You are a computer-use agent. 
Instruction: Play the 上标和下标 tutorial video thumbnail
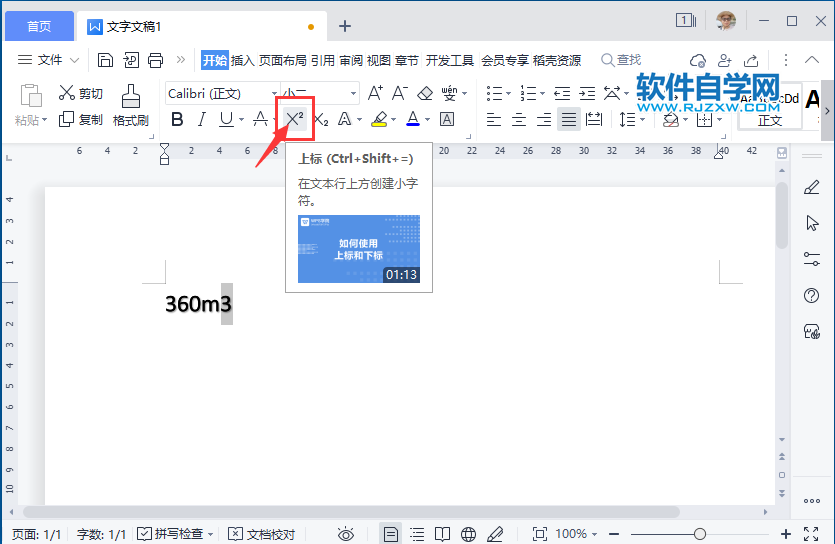(359, 249)
